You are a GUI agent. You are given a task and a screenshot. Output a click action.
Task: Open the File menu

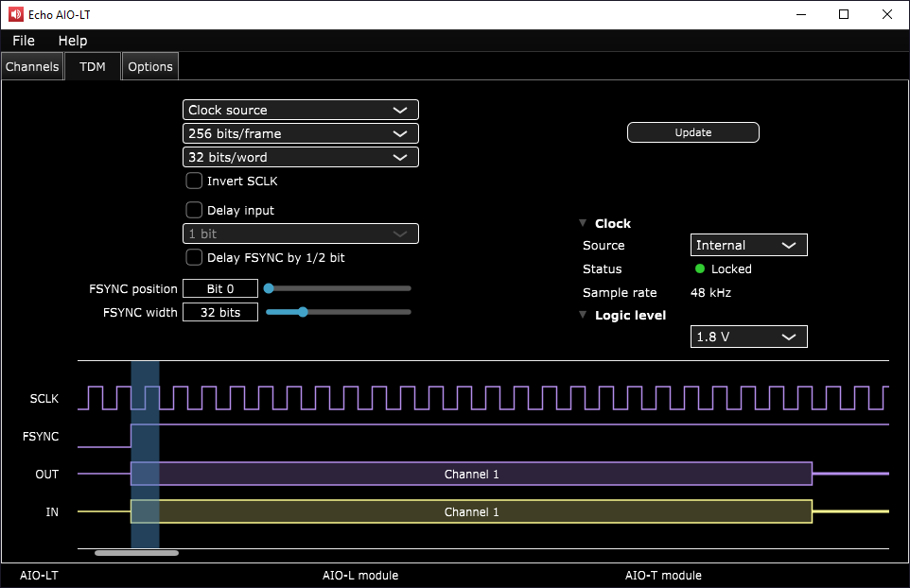[x=24, y=41]
